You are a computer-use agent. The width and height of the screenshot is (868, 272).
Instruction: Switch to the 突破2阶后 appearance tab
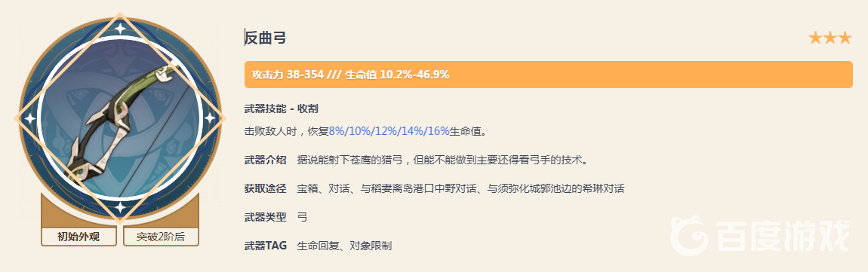pos(161,237)
